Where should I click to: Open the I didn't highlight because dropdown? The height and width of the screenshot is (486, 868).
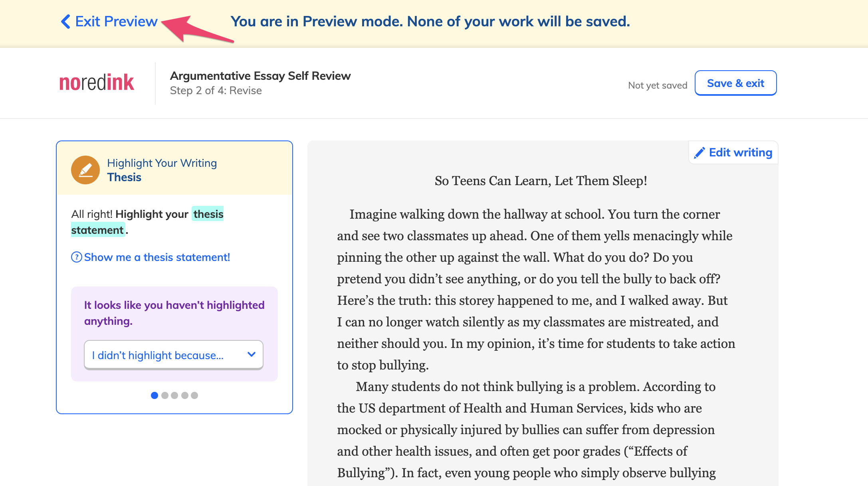click(174, 355)
